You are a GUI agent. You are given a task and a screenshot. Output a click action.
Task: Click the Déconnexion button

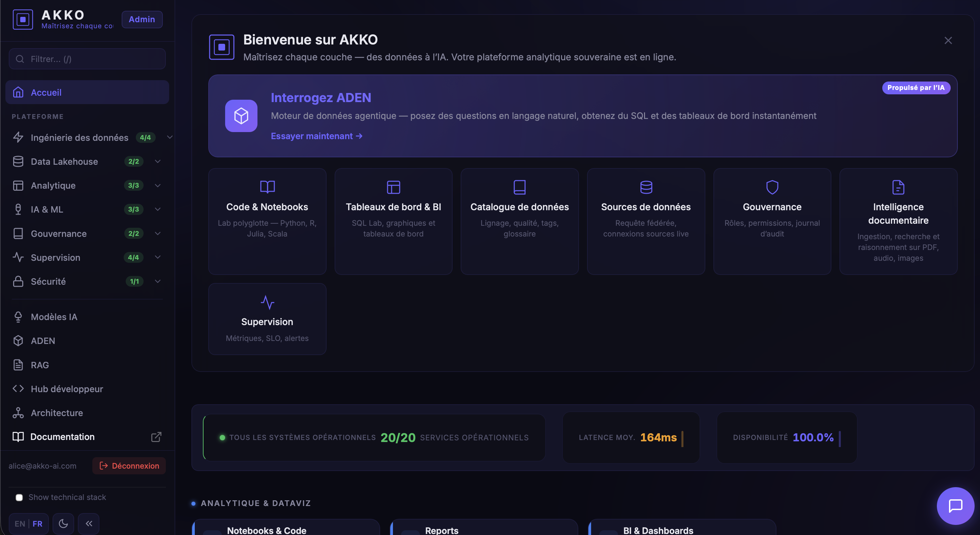pyautogui.click(x=129, y=465)
